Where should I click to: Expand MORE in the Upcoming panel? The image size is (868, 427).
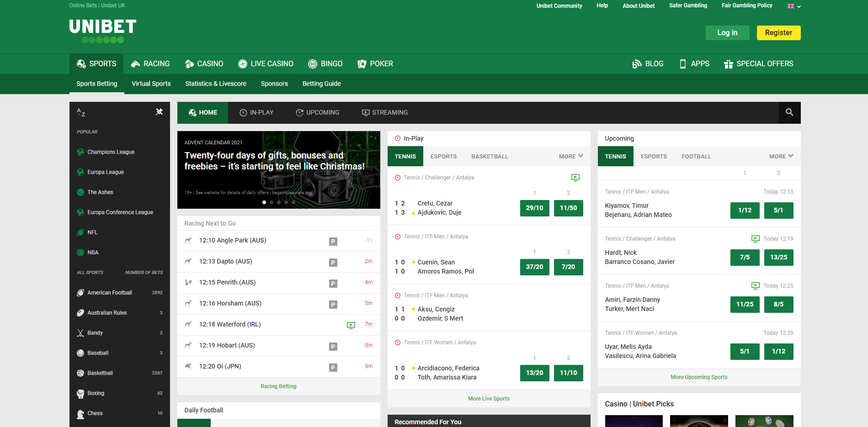pos(781,156)
